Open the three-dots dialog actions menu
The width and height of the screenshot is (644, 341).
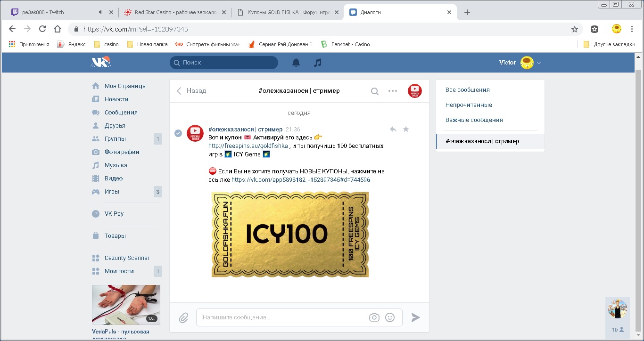coord(393,91)
